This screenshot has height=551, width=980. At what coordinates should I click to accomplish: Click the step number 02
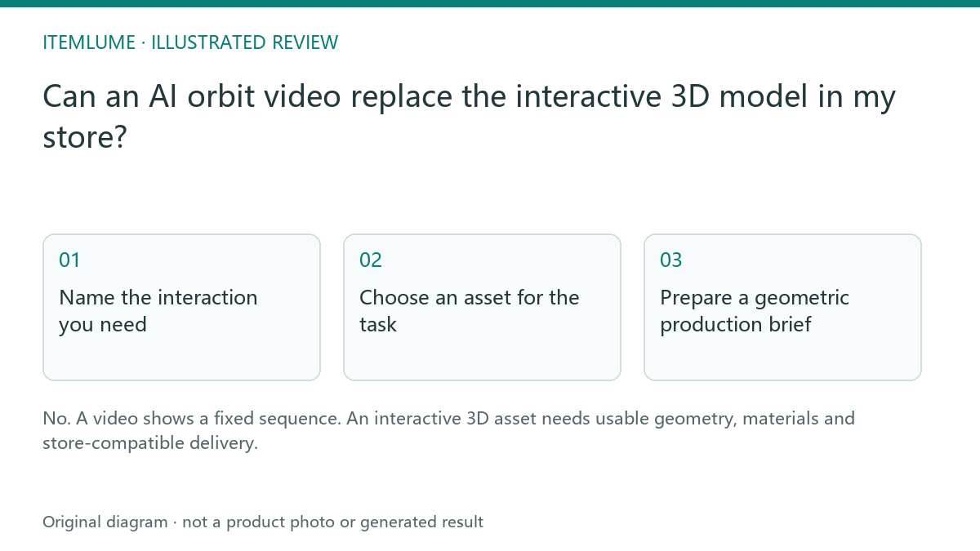[371, 260]
